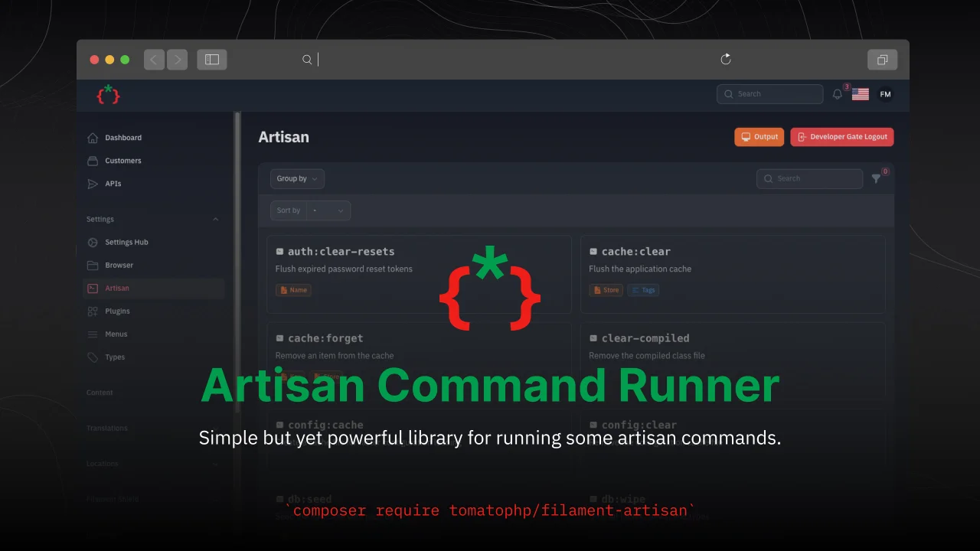Switch to the Dashboard page

(123, 138)
